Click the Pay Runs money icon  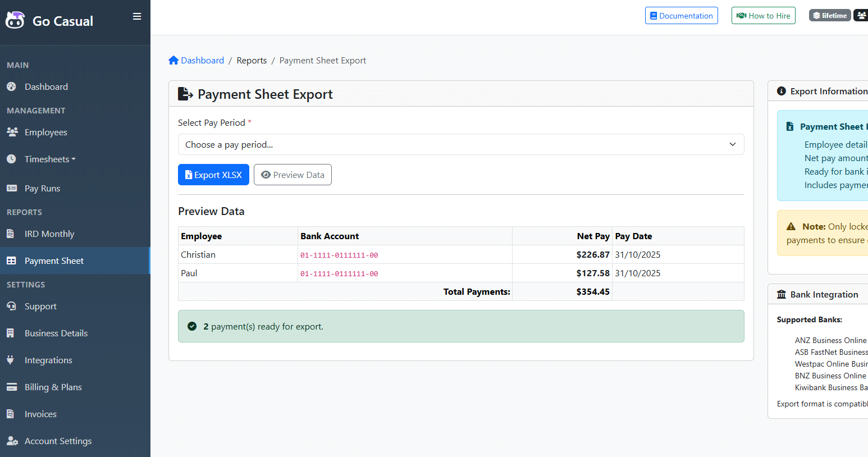(12, 188)
